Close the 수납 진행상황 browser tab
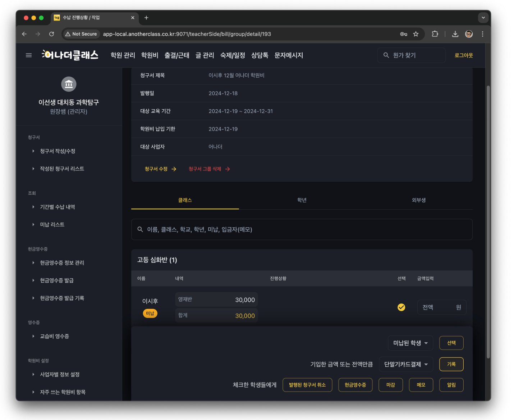 click(x=133, y=18)
